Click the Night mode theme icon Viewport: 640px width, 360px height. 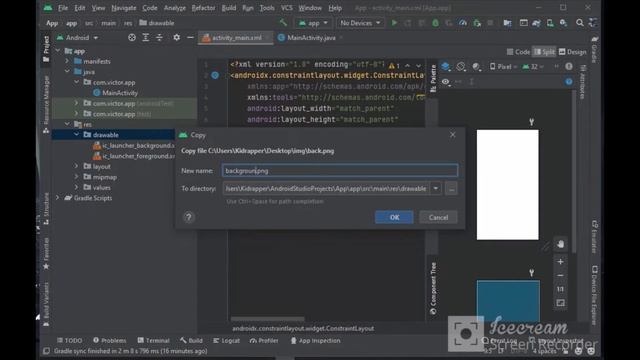click(476, 67)
